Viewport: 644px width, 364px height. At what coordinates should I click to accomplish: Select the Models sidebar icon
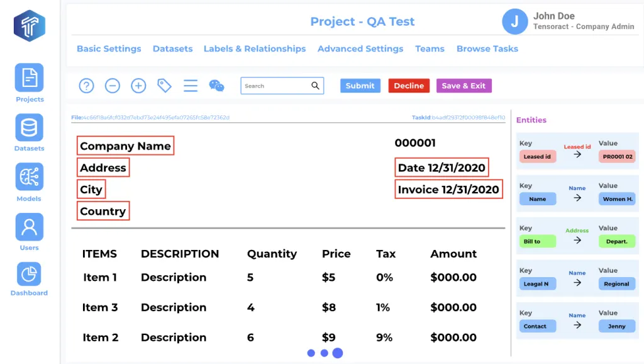click(28, 178)
